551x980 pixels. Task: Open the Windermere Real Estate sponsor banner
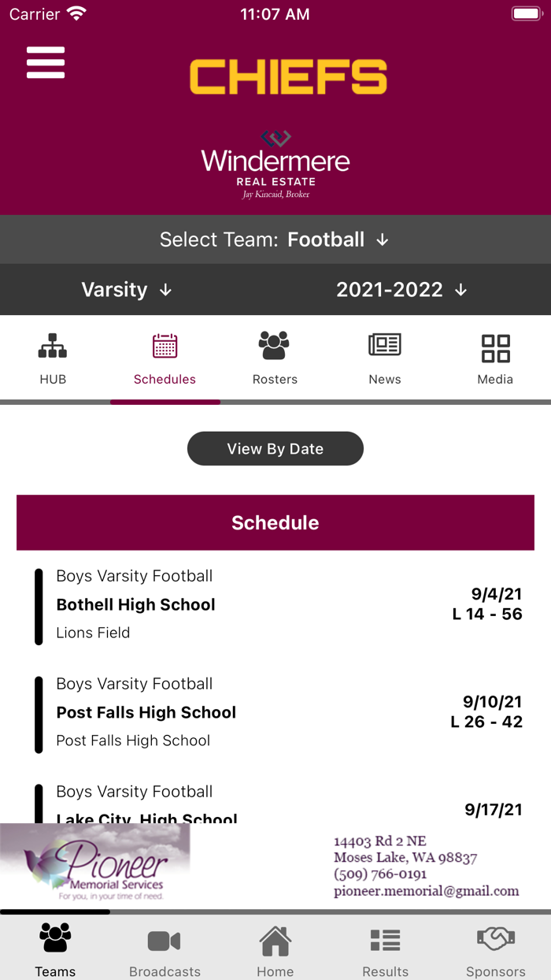pos(275,163)
